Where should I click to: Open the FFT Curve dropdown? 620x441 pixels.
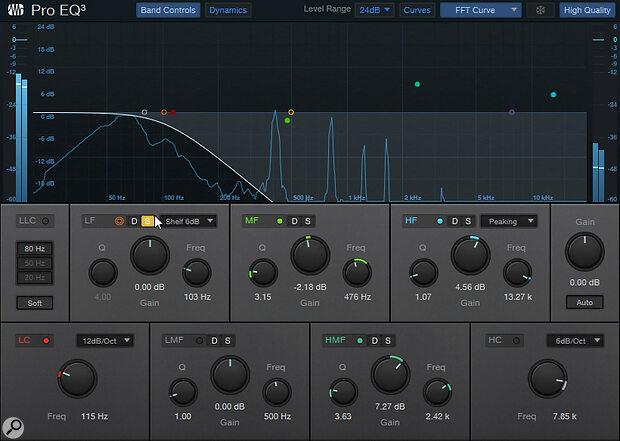tap(480, 10)
